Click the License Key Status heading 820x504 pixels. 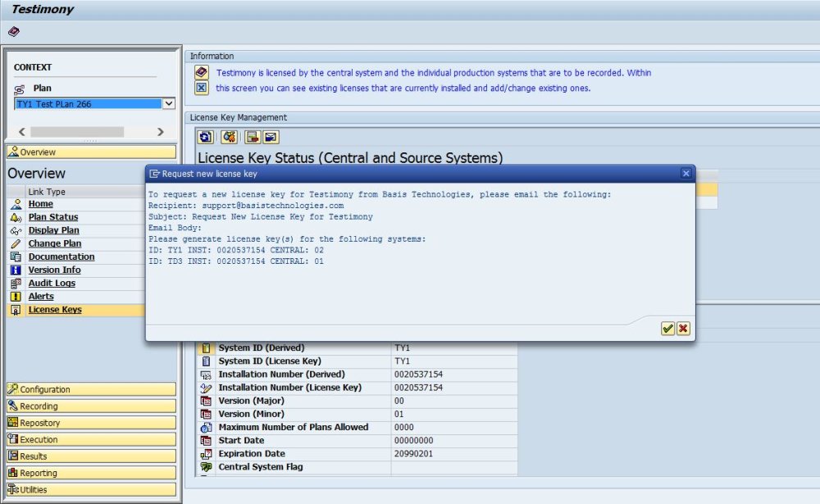[x=350, y=157]
